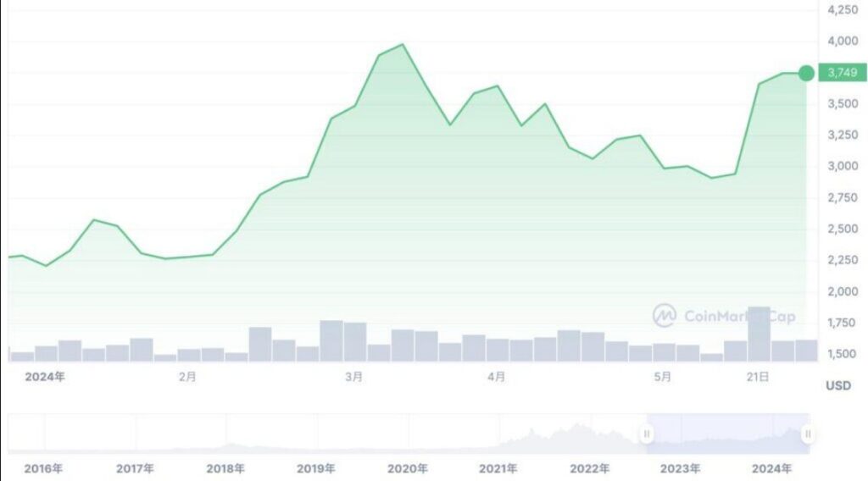Click the CoinMarketCap logo watermark icon
Viewport: 868px width, 481px height.
coord(664,316)
